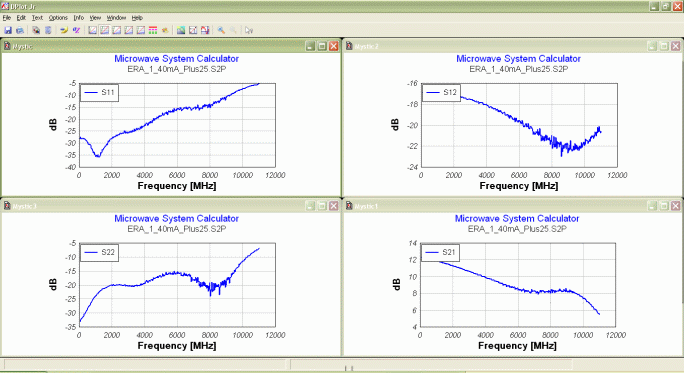Viewport: 684px width, 373px height.
Task: Click the purple font symbol toolbar icon
Action: click(x=76, y=30)
